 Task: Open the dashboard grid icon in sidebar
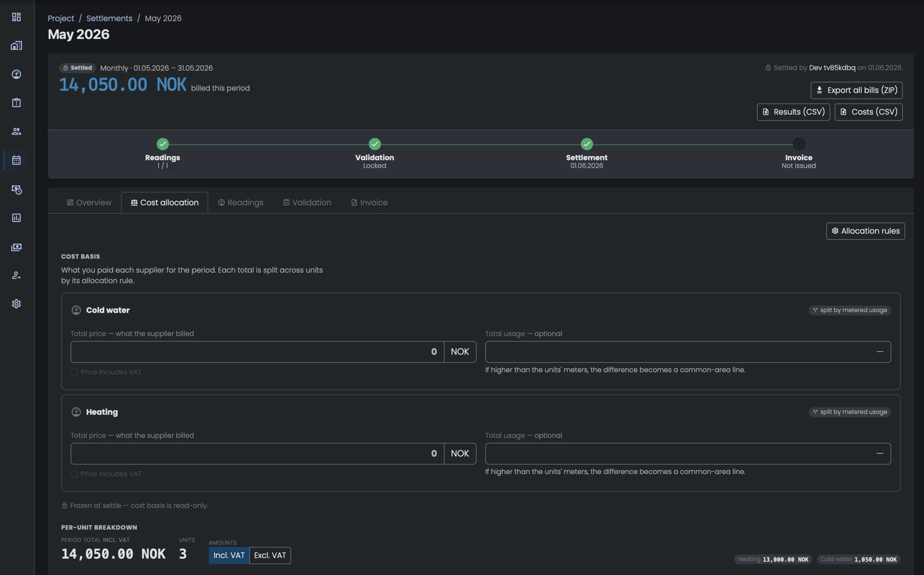coord(16,17)
